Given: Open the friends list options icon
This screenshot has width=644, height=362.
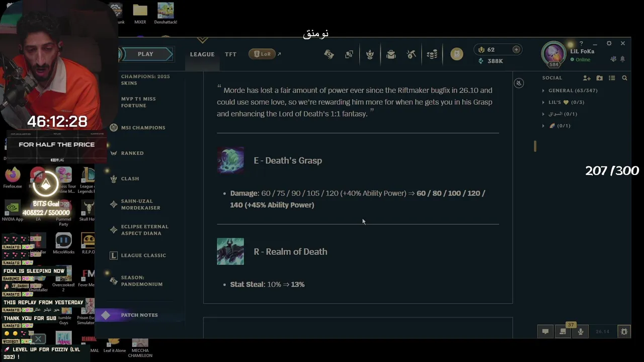Looking at the screenshot, I should 612,78.
